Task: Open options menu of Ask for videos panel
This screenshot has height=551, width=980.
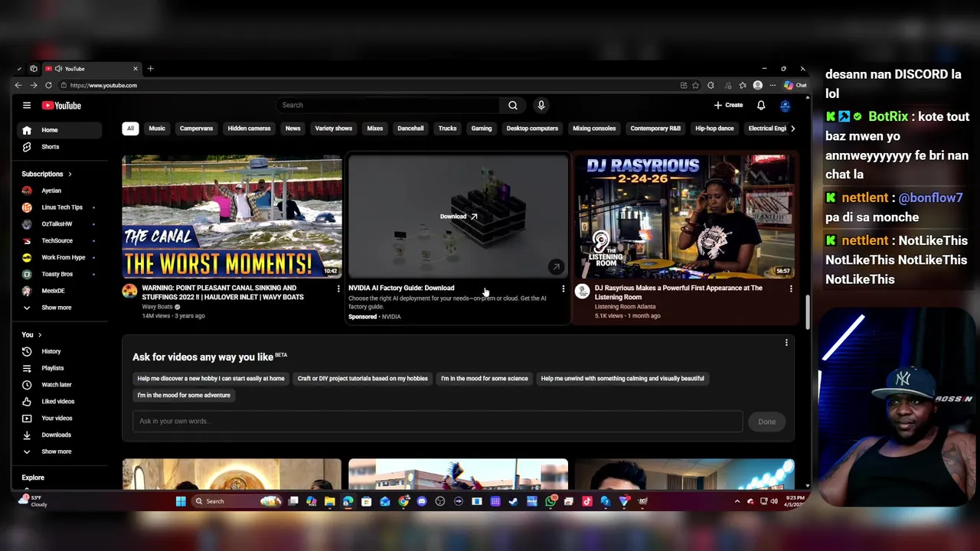Action: click(x=786, y=343)
